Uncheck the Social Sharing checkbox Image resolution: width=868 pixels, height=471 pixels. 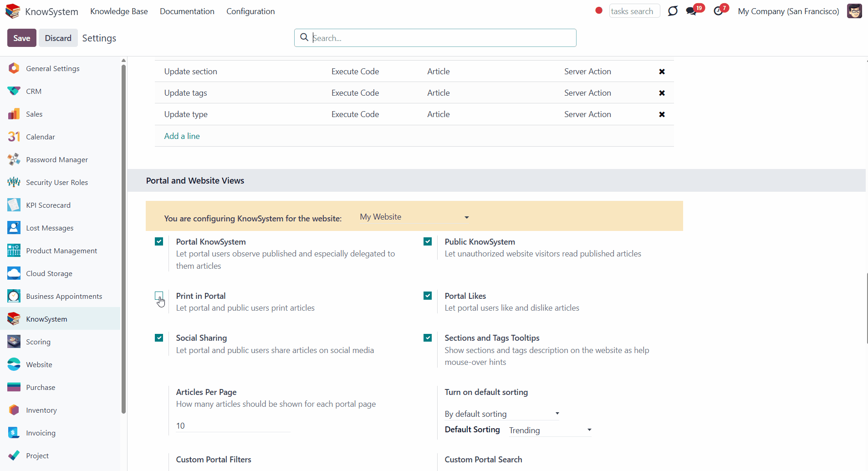(159, 338)
